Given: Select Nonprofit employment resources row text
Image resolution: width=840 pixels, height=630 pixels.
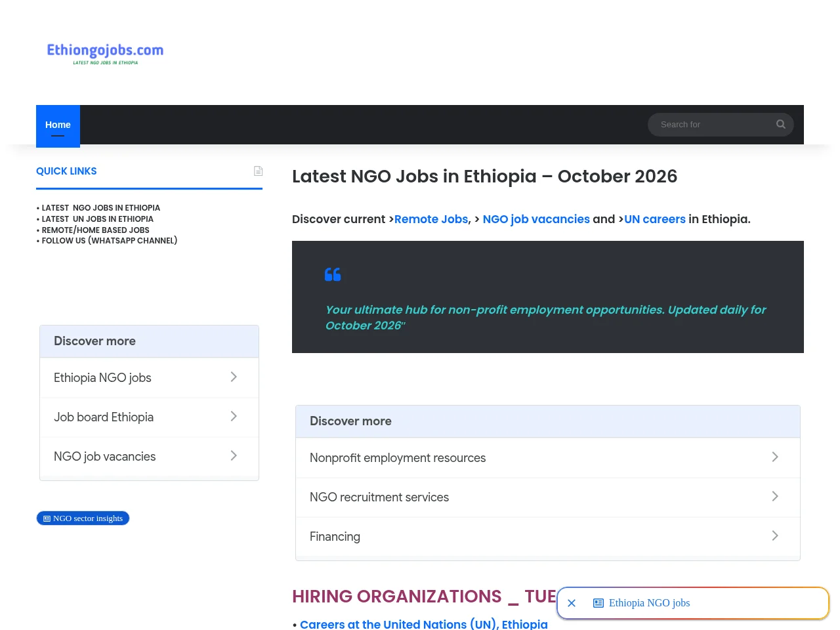Looking at the screenshot, I should point(398,457).
